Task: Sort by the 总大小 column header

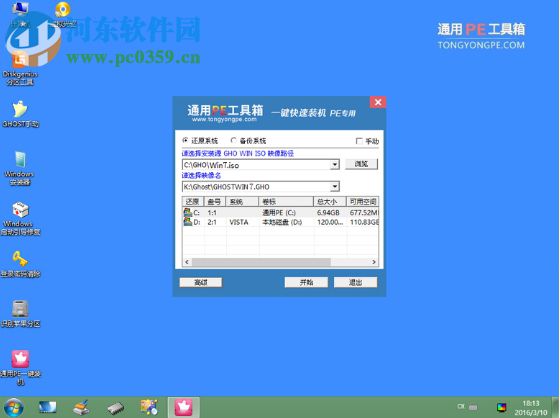Action: tap(330, 201)
